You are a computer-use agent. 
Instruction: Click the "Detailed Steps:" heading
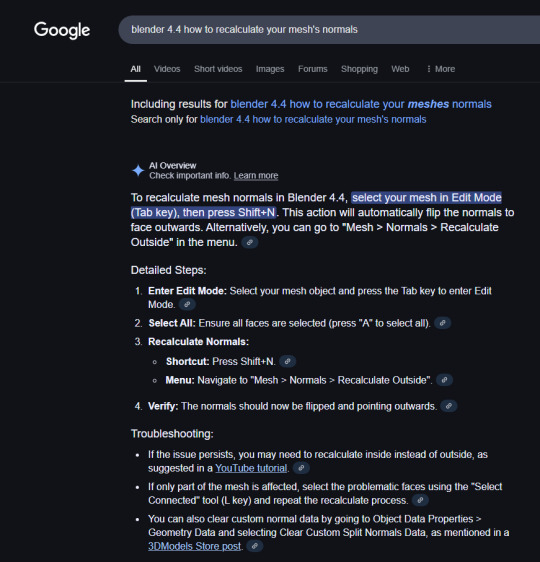(x=168, y=270)
